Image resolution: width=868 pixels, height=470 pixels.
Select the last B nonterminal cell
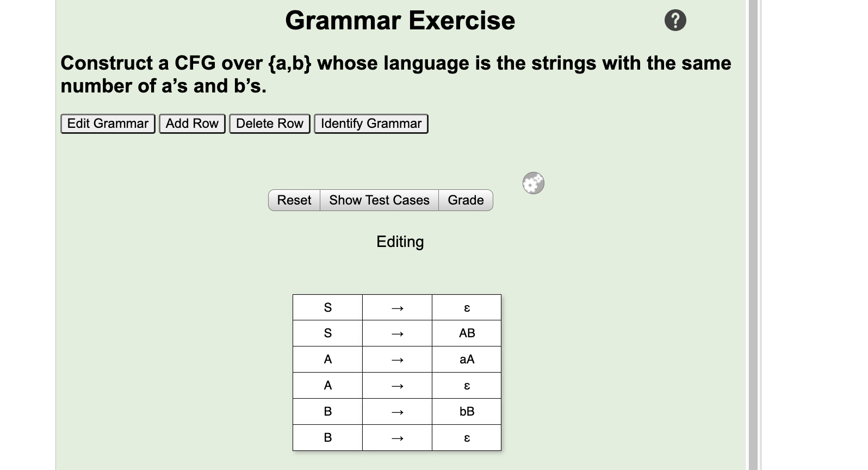tap(327, 437)
